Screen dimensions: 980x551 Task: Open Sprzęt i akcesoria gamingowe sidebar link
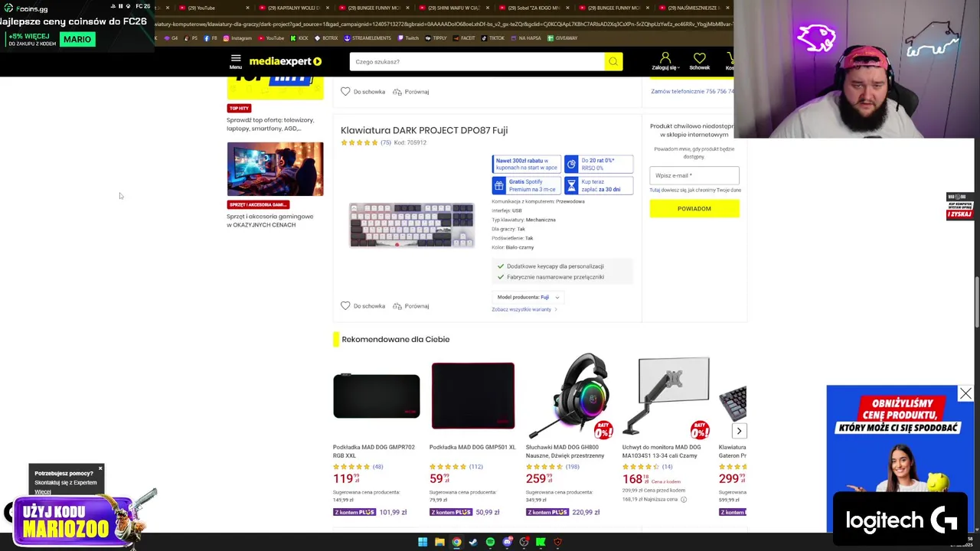tap(270, 220)
